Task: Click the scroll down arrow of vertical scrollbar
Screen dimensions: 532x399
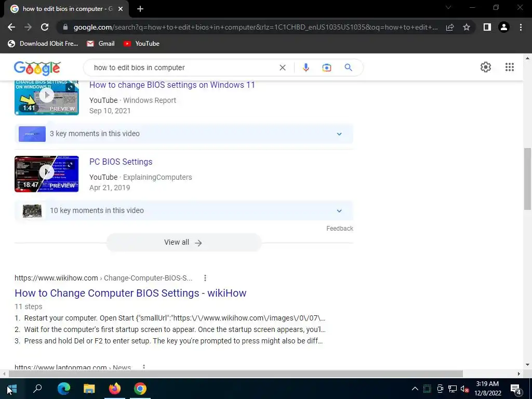Action: tap(527, 365)
